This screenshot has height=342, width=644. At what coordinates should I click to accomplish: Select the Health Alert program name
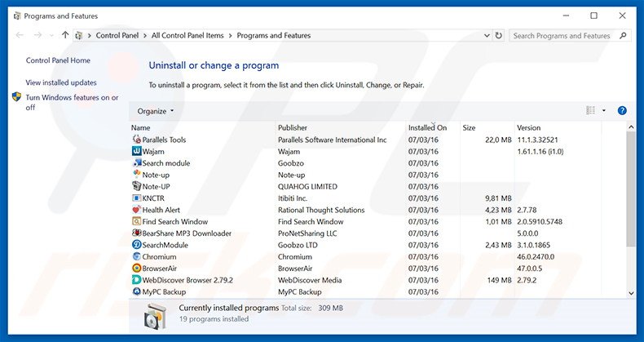(161, 210)
